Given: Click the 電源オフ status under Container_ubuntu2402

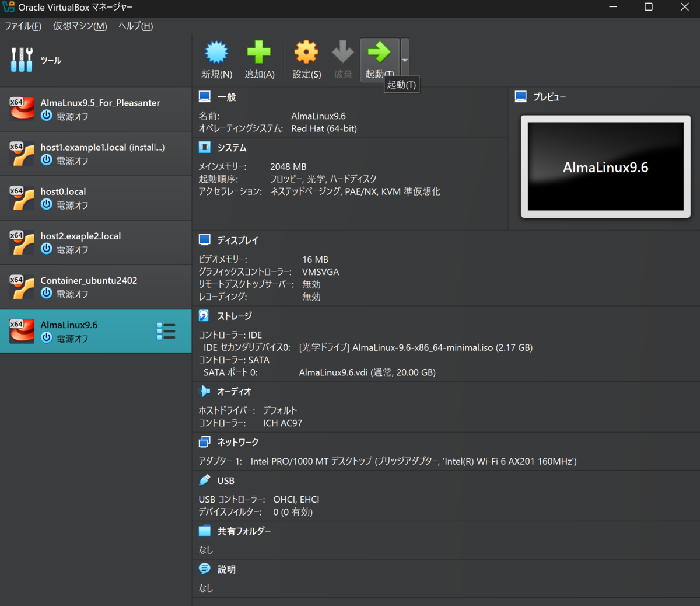Looking at the screenshot, I should (x=72, y=294).
